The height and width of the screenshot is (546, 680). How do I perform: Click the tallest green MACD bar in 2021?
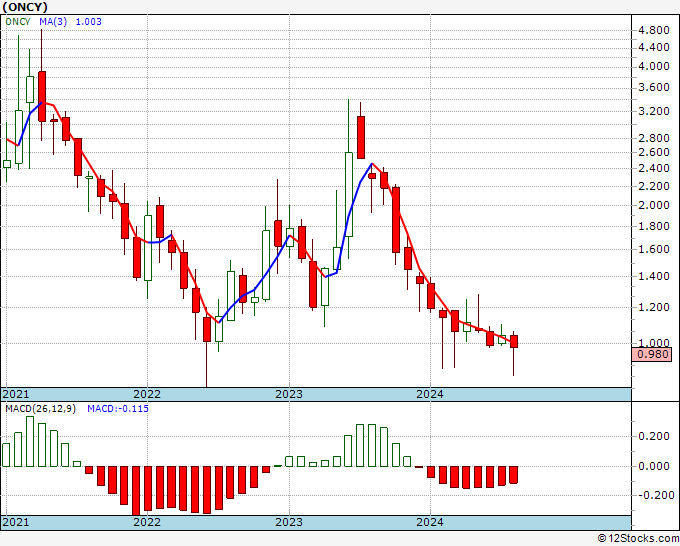point(30,441)
